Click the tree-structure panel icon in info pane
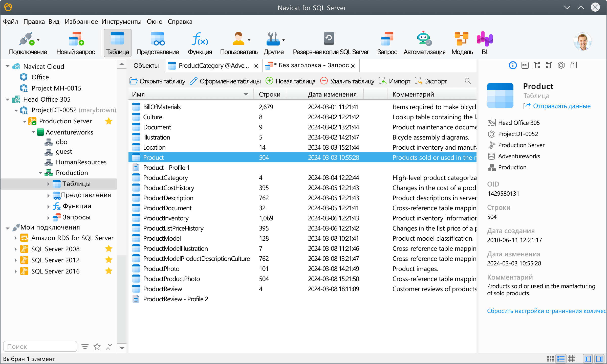The image size is (607, 364). [537, 65]
